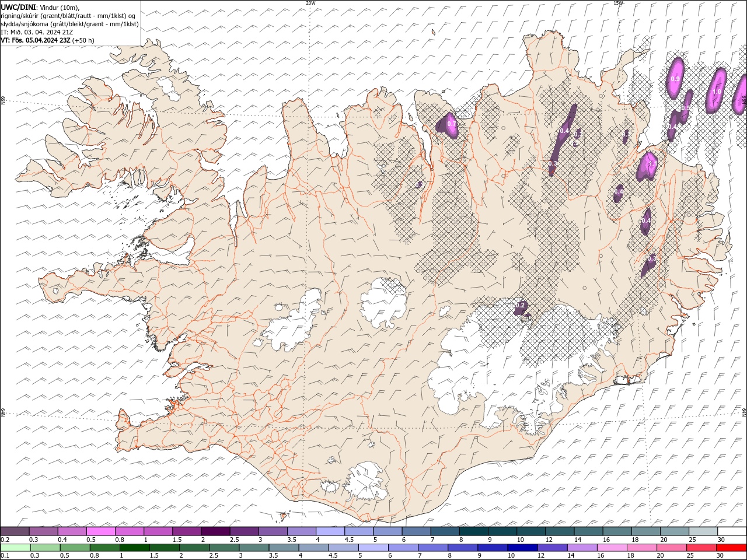The width and height of the screenshot is (747, 560).
Task: Select the pale green 0.1 rain legend swatch
Action: [x=15, y=548]
